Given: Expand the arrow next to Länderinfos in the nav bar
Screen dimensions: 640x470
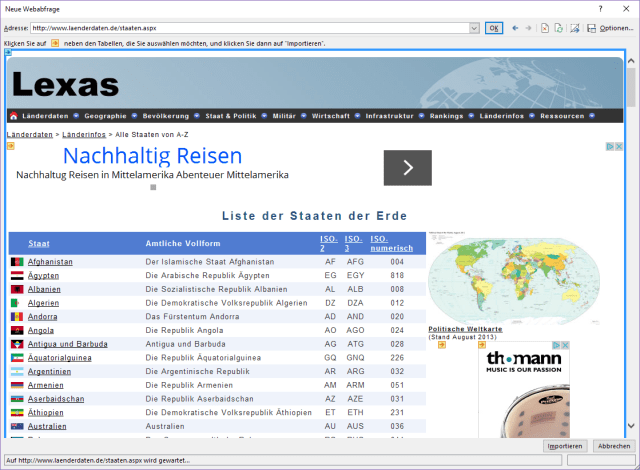Looking at the screenshot, I should point(532,116).
